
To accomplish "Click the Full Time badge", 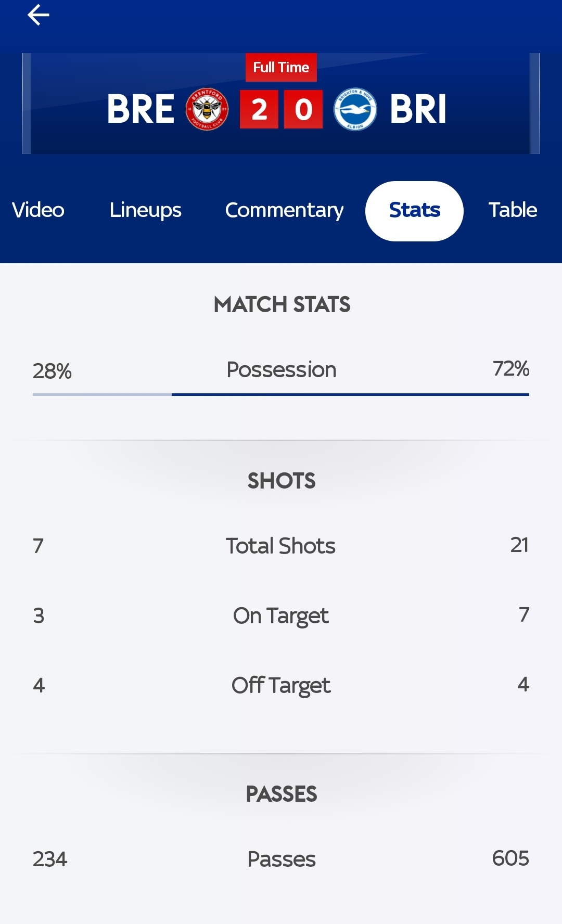I will (x=281, y=68).
